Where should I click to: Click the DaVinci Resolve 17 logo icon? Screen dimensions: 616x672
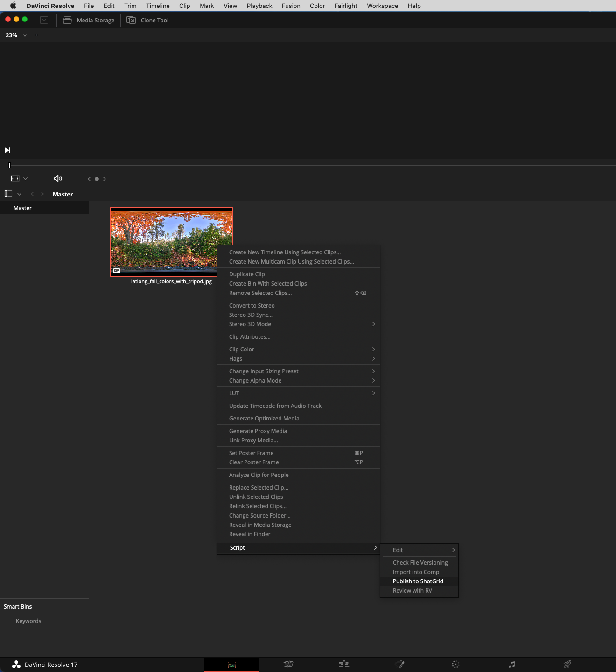16,665
